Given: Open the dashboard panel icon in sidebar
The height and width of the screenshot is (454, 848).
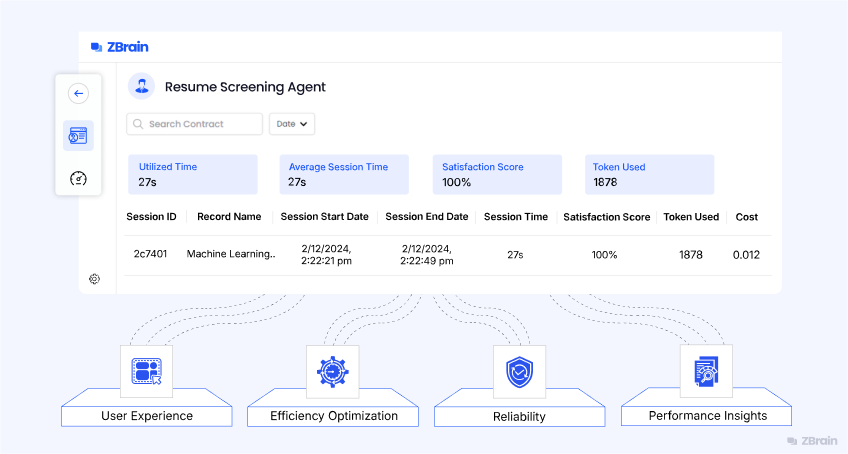Looking at the screenshot, I should click(x=78, y=135).
